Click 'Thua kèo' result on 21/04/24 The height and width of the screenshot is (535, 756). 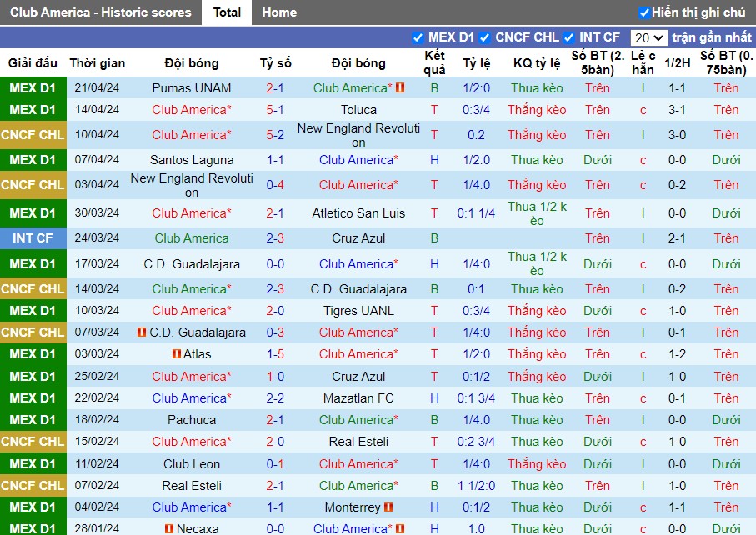(x=537, y=88)
